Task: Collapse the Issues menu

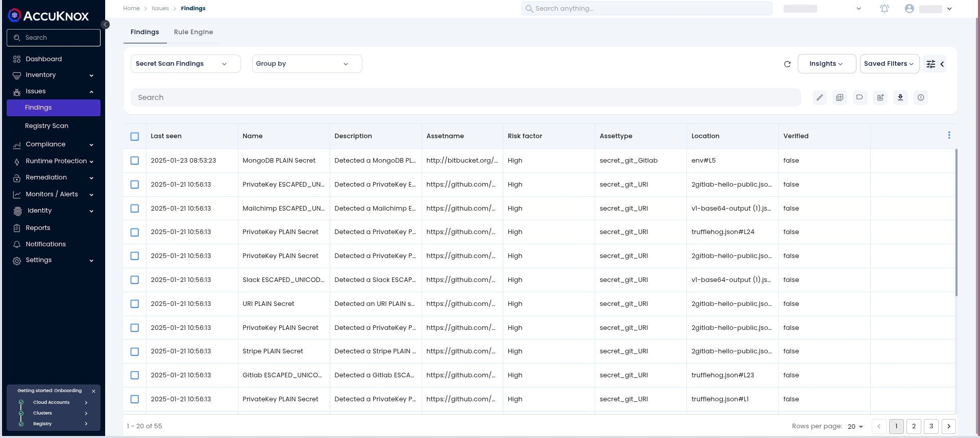Action: pyautogui.click(x=54, y=91)
